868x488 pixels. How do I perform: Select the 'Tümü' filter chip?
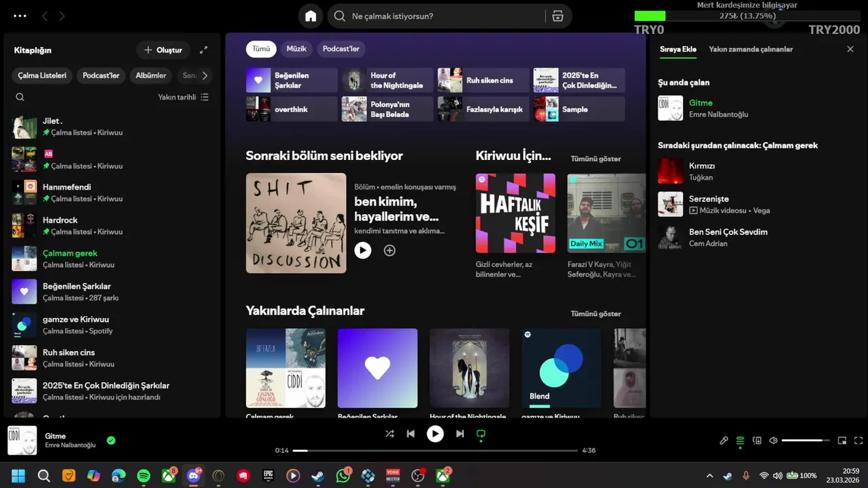pos(261,49)
